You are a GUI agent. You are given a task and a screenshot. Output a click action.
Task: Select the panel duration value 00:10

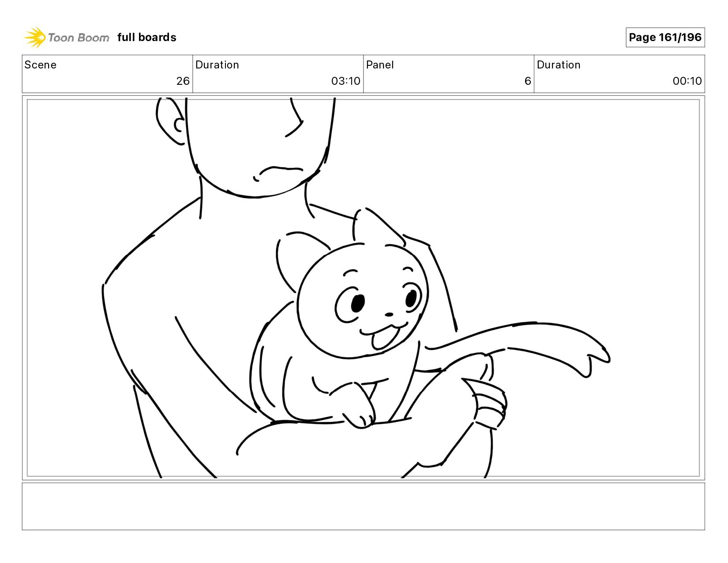[x=687, y=81]
